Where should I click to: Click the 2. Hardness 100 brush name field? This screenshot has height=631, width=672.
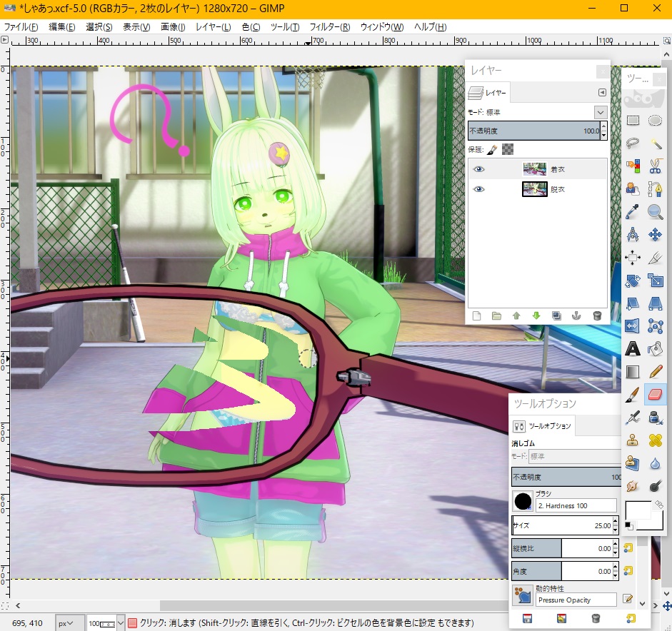pyautogui.click(x=576, y=505)
